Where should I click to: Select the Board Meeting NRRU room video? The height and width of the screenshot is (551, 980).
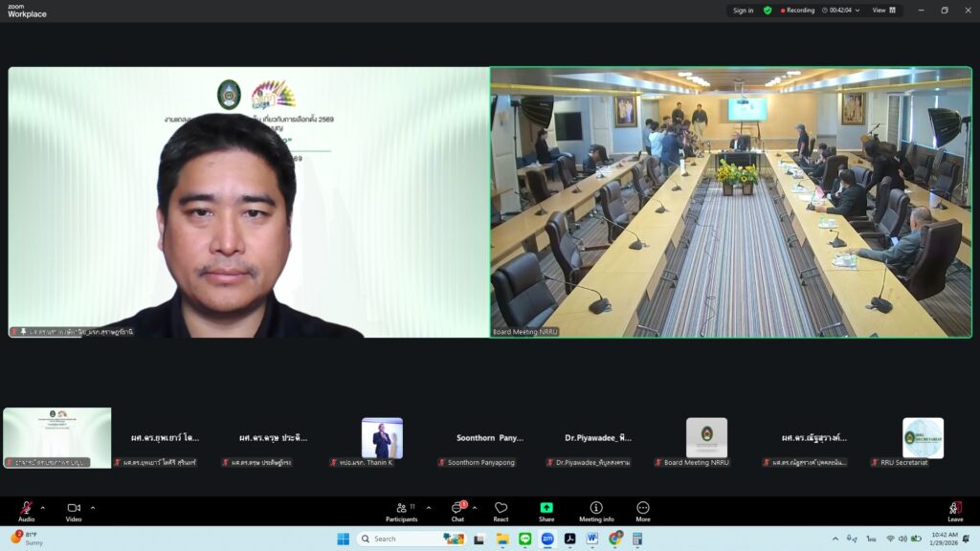[x=730, y=202]
